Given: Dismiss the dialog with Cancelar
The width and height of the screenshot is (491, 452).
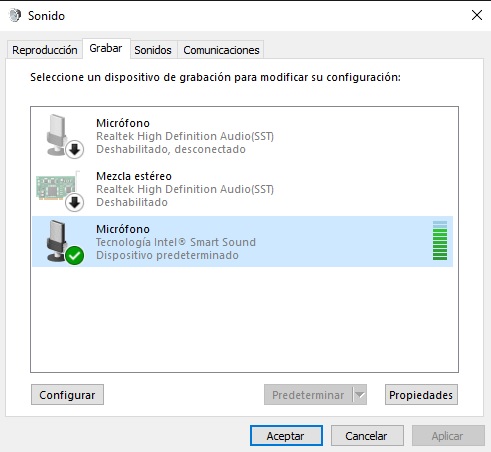Looking at the screenshot, I should [367, 436].
